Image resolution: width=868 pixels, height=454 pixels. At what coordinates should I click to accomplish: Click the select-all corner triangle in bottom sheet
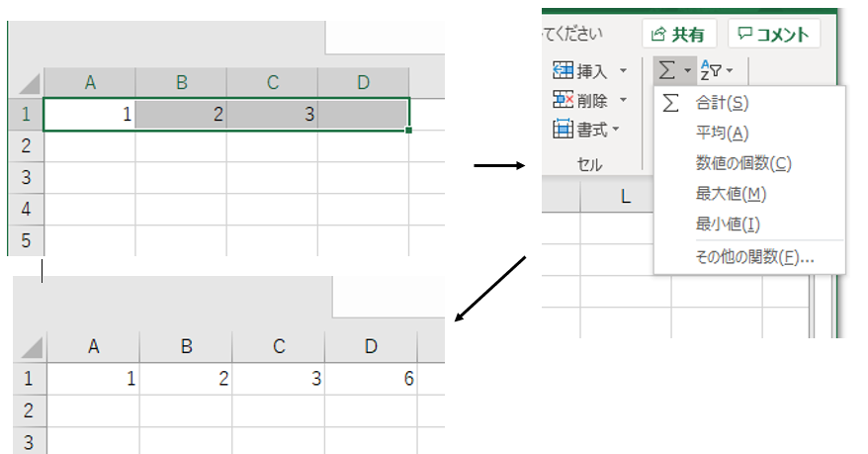[x=33, y=347]
